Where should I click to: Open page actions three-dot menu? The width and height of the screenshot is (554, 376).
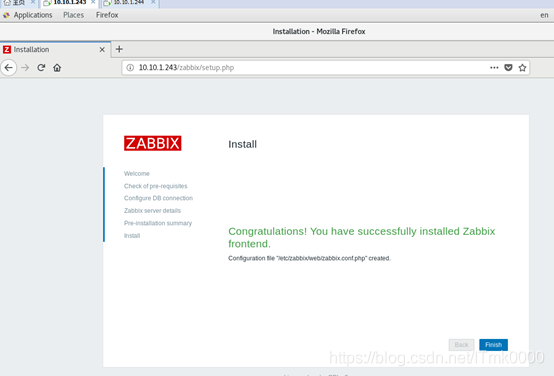[x=494, y=67]
